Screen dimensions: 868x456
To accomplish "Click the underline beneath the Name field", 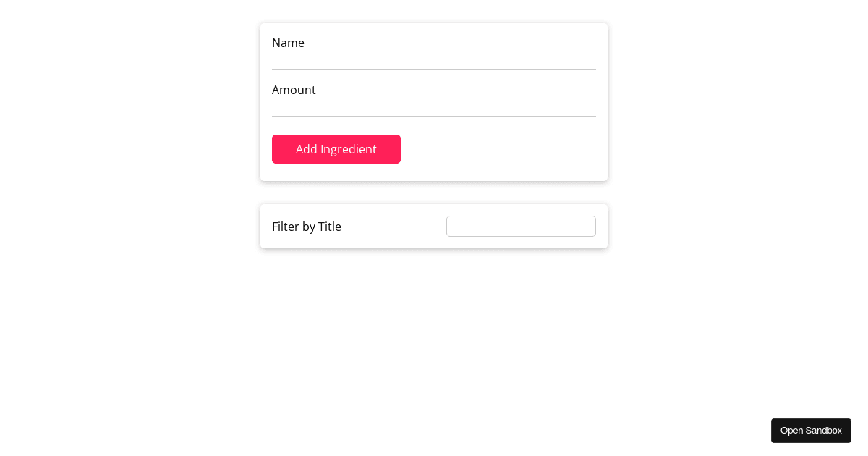I will [x=434, y=67].
